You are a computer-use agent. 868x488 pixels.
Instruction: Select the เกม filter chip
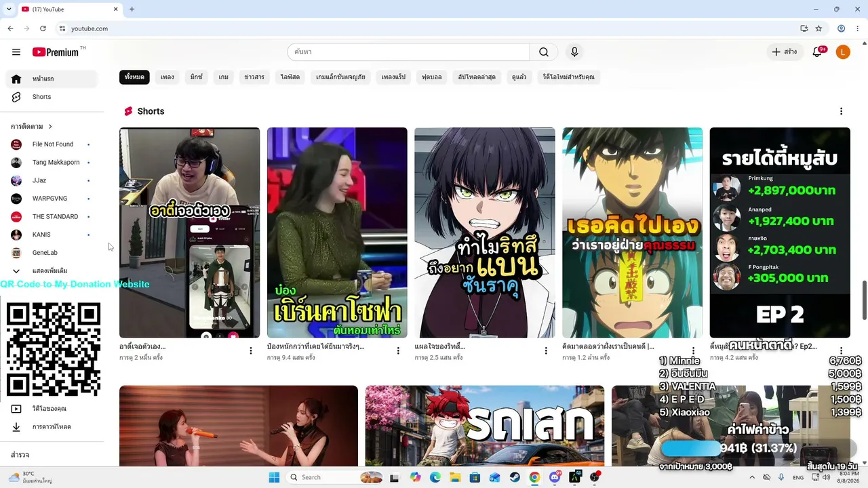(x=224, y=77)
